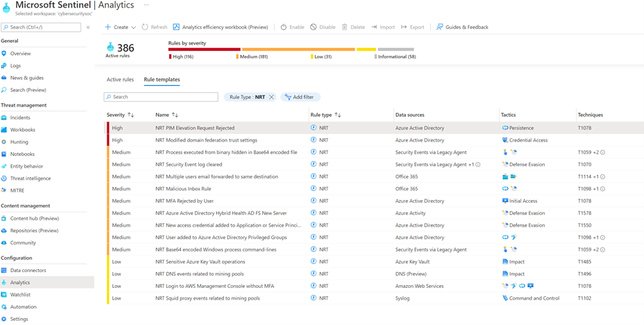Click the red High severity bar
This screenshot has width=644, height=325.
point(204,49)
